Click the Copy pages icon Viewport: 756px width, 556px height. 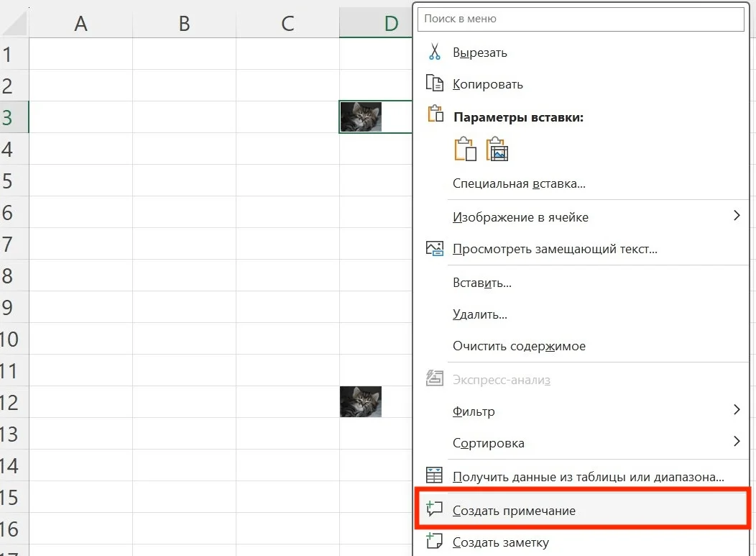tap(434, 83)
